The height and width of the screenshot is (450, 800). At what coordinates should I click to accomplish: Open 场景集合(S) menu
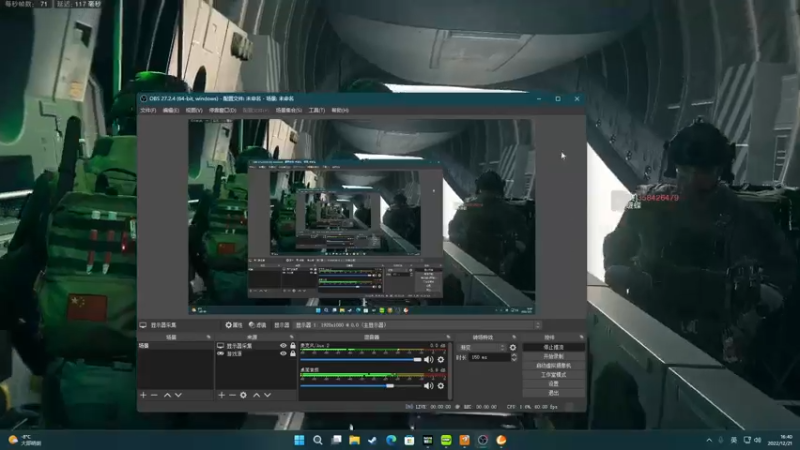tap(289, 110)
